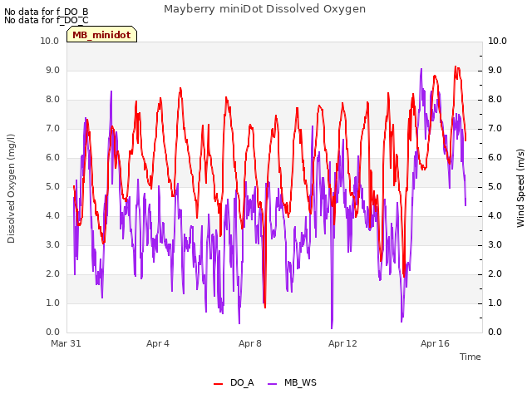This screenshot has height=399, width=532.
Task: Click the left axis 5.0 tick label
Action: [52, 186]
